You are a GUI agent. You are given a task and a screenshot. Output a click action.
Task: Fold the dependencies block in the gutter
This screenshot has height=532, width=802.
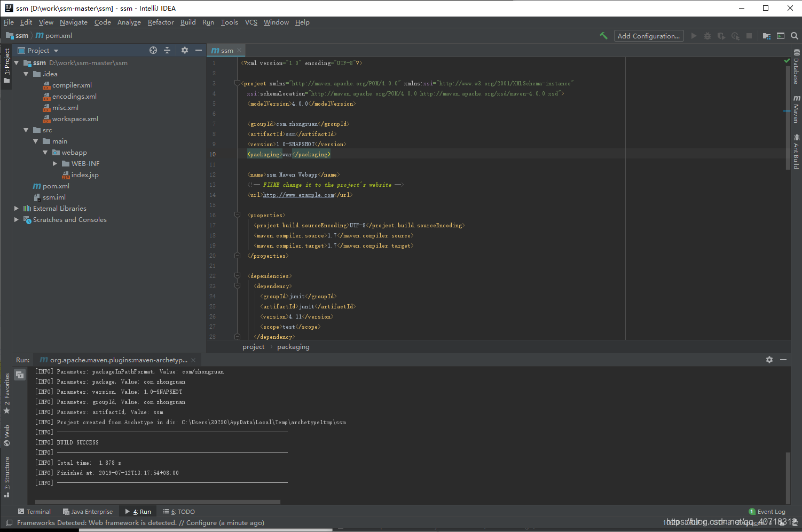(x=237, y=276)
